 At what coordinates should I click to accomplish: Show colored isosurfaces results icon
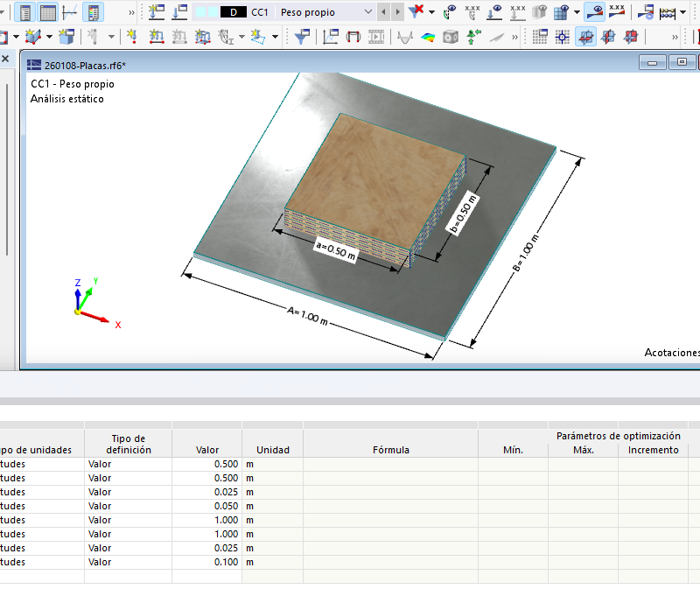point(428,37)
